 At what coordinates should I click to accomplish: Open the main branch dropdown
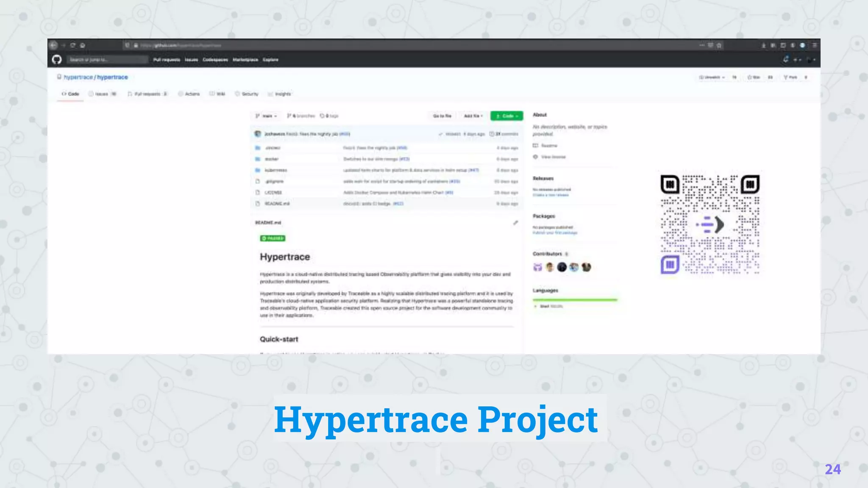(x=266, y=116)
